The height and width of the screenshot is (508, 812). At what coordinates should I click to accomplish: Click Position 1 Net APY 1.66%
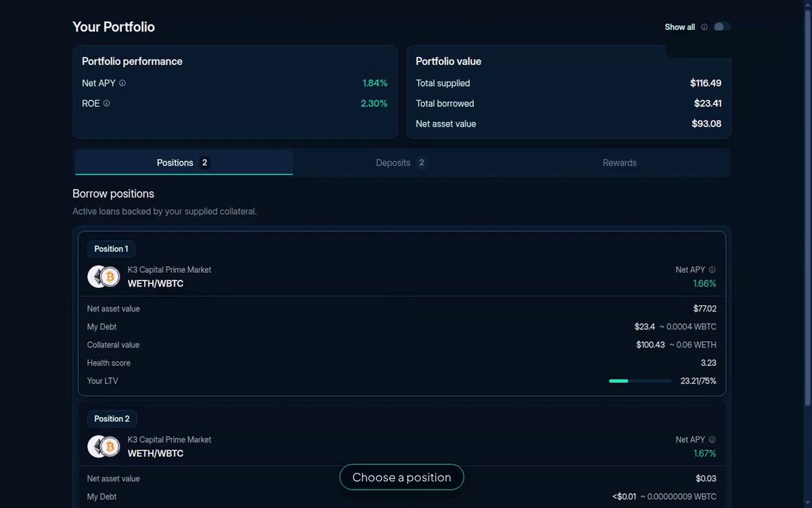click(704, 283)
